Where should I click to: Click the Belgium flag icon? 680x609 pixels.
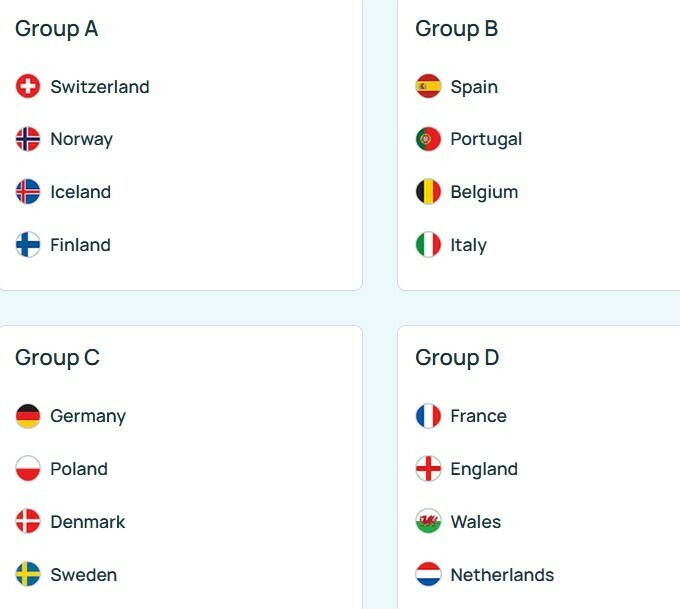pyautogui.click(x=428, y=192)
